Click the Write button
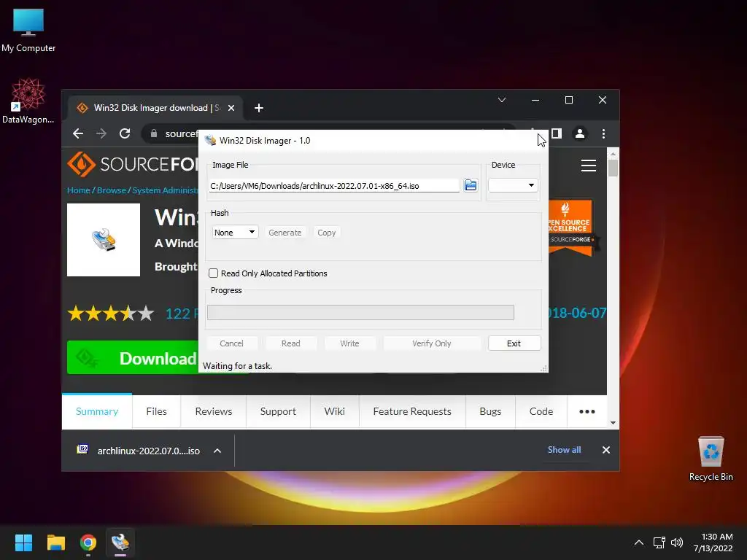 (x=349, y=343)
